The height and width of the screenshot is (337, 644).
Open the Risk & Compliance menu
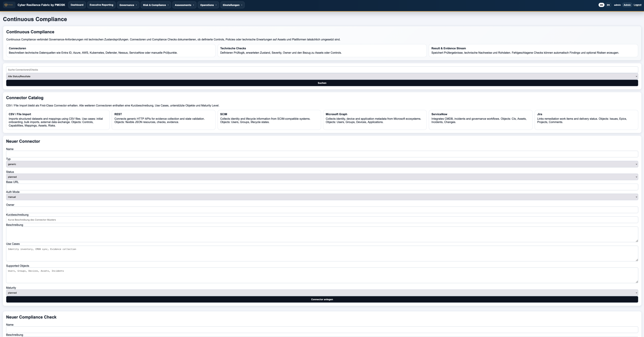pos(156,5)
